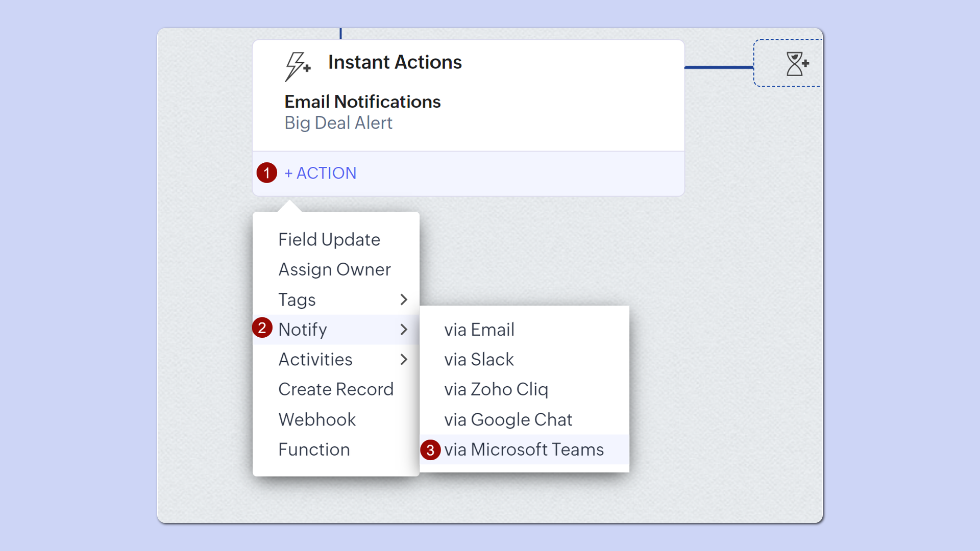Select Field Update from the menu
Viewport: 980px width, 551px height.
pos(329,240)
